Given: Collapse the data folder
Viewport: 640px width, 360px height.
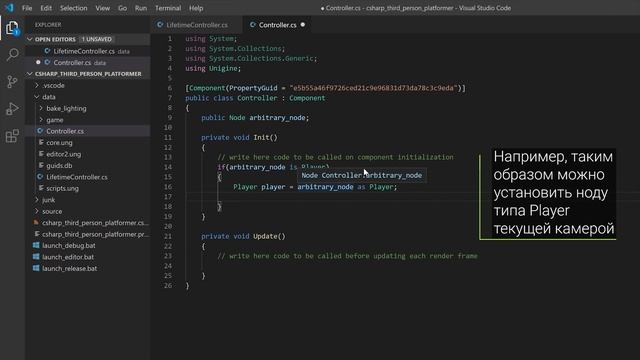Looking at the screenshot, I should click(x=49, y=97).
